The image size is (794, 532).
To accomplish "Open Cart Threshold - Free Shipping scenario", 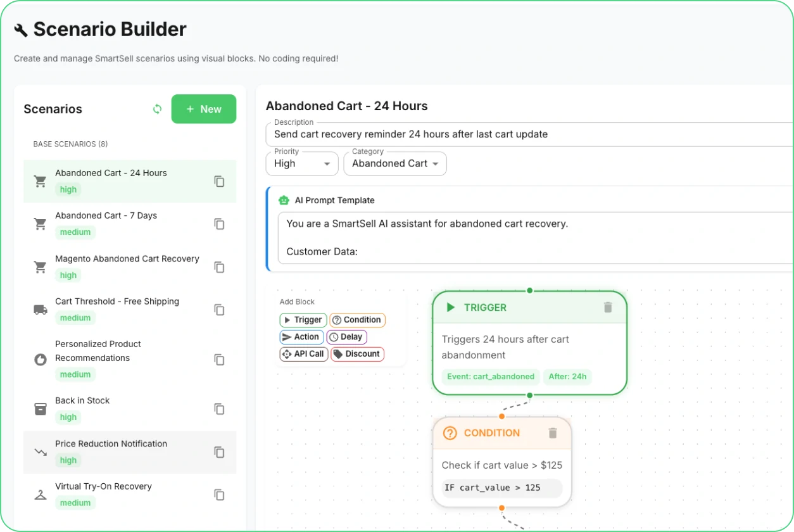I will pos(130,310).
